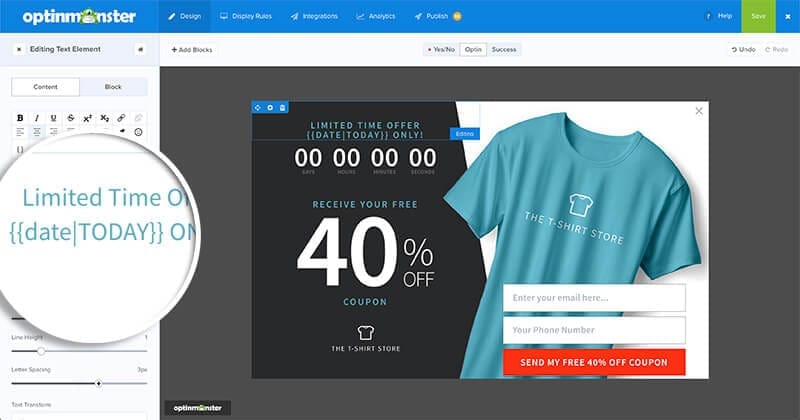Click the green Save button
Screen dimensions: 800x420
pos(758,16)
